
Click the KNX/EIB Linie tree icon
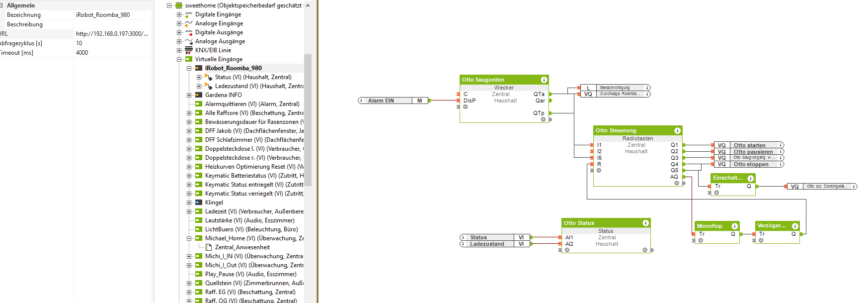click(189, 50)
